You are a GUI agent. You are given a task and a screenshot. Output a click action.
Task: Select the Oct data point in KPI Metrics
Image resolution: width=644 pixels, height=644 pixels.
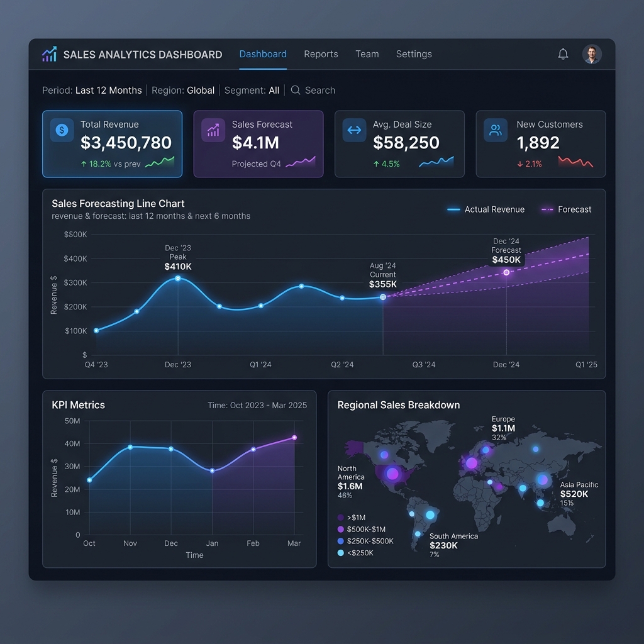point(89,480)
